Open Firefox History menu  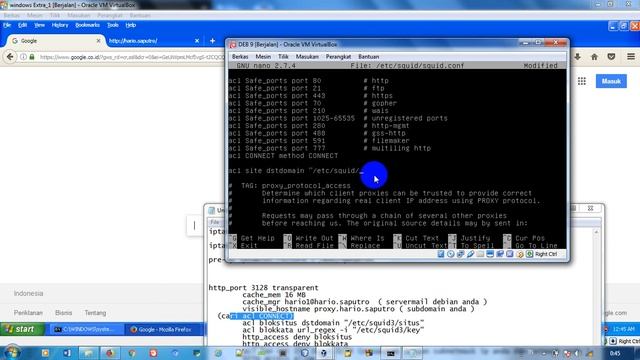(x=60, y=25)
